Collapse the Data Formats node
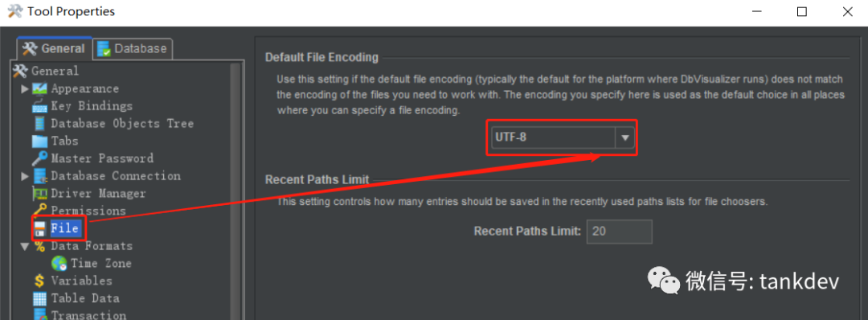The image size is (868, 320). 25,246
